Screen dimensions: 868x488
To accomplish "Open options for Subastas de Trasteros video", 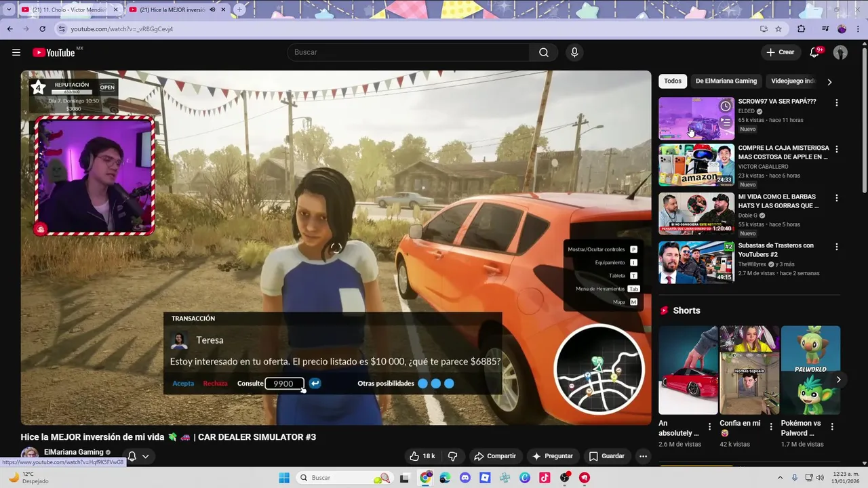I will (836, 247).
